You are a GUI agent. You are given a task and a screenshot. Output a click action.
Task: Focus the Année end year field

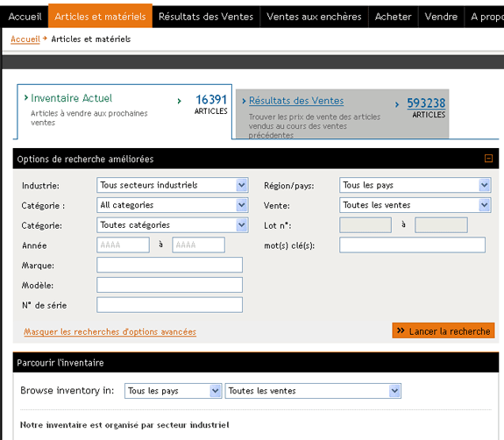point(198,245)
